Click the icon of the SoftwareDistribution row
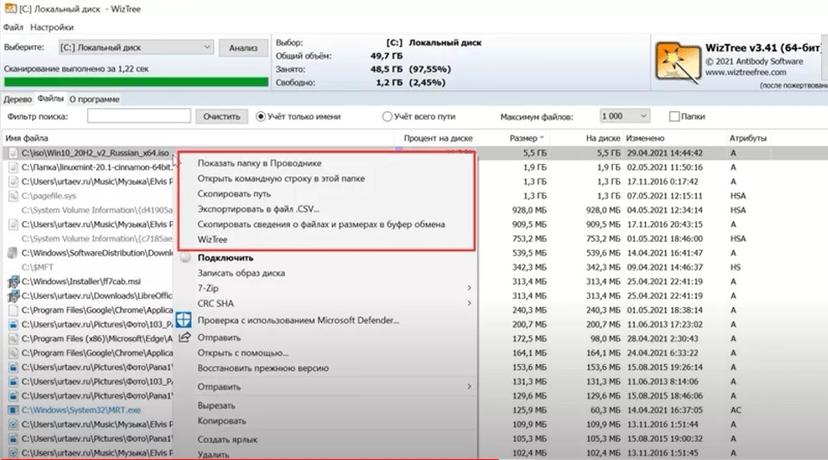828x460 pixels. coord(13,253)
